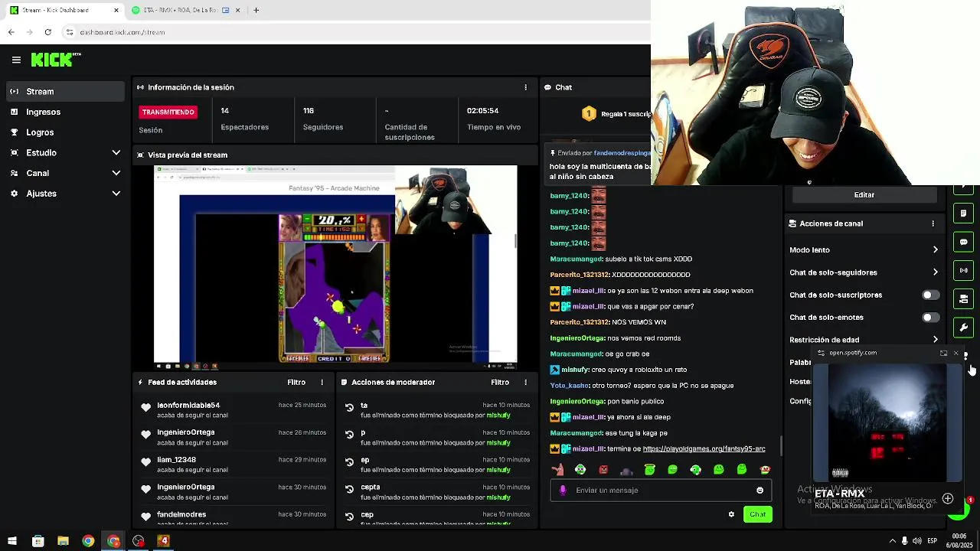
Task: Open volume control in system tray
Action: tap(918, 541)
